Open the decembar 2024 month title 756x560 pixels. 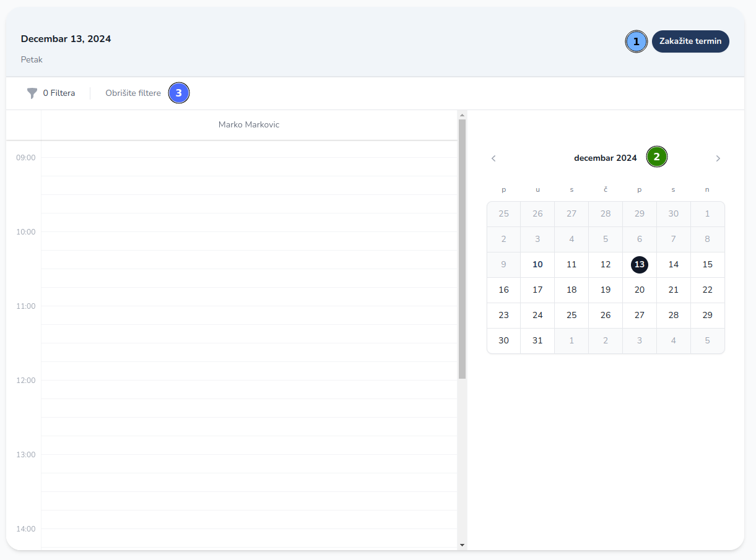[x=605, y=158]
